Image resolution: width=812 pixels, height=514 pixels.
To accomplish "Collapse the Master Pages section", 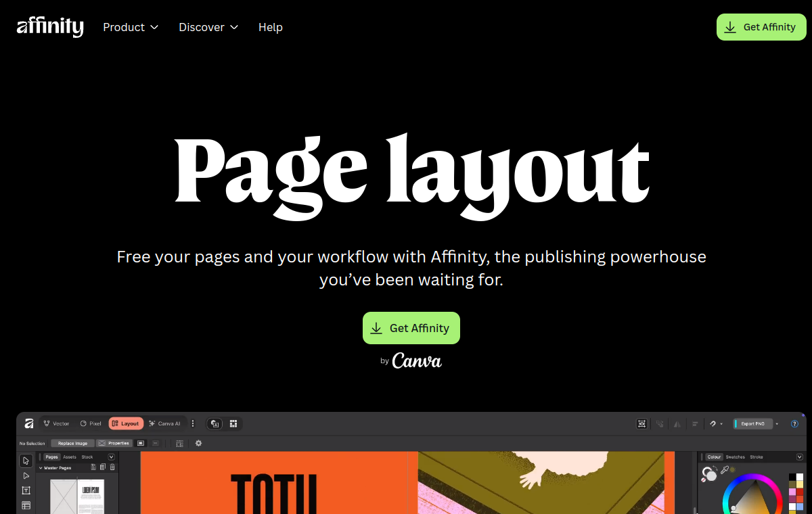I will click(41, 468).
